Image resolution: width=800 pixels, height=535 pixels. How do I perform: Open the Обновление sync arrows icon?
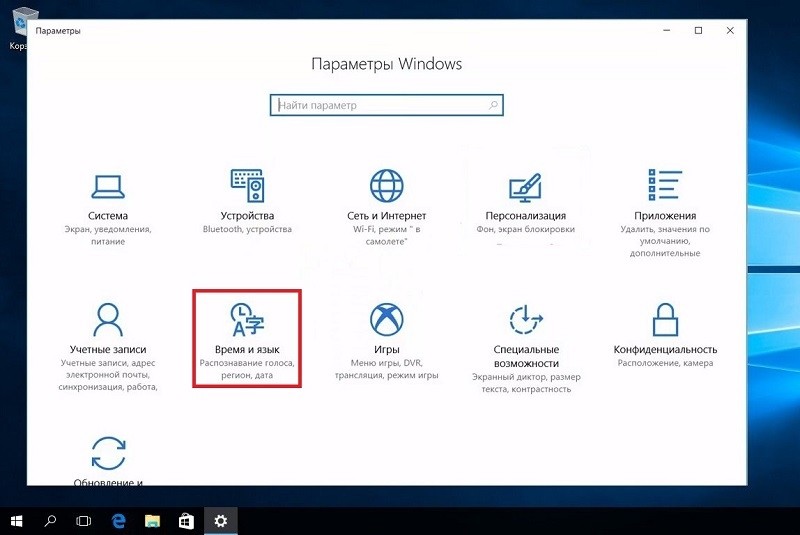pyautogui.click(x=108, y=453)
